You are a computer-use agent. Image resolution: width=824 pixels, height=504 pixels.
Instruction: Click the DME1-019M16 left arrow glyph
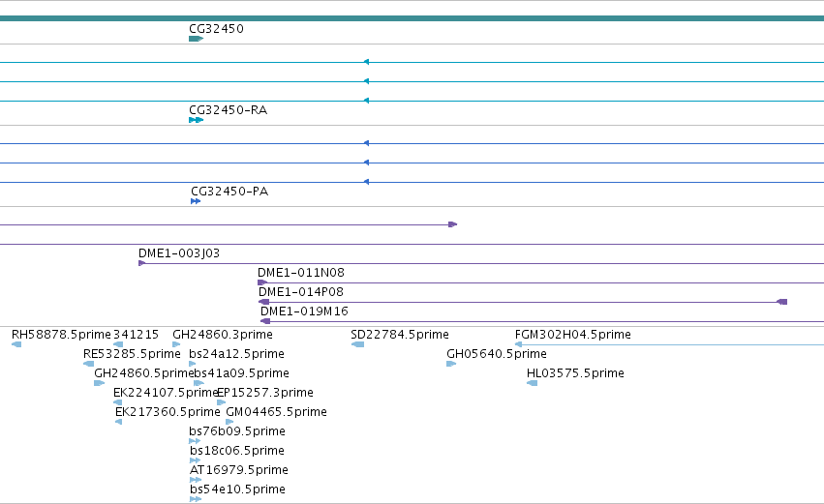pyautogui.click(x=265, y=321)
